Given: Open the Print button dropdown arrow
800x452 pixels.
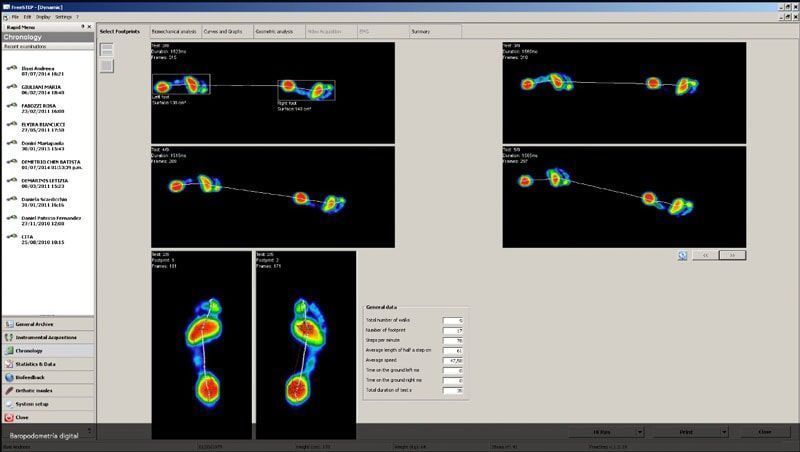Looking at the screenshot, I should click(723, 432).
